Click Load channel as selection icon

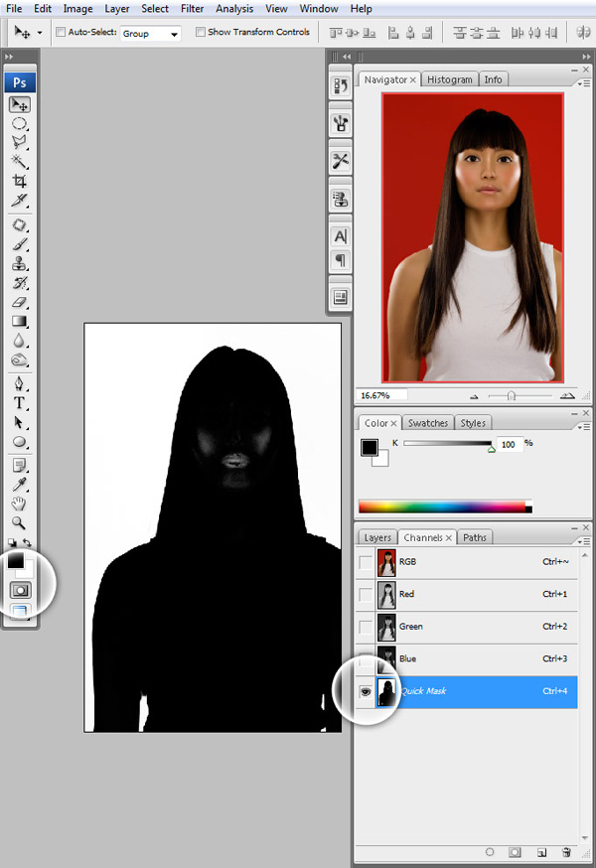pyautogui.click(x=490, y=852)
